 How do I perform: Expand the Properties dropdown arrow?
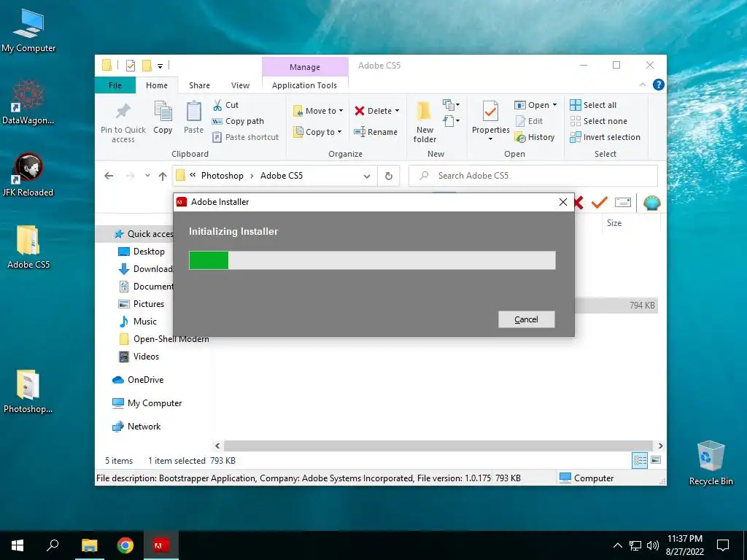point(490,139)
